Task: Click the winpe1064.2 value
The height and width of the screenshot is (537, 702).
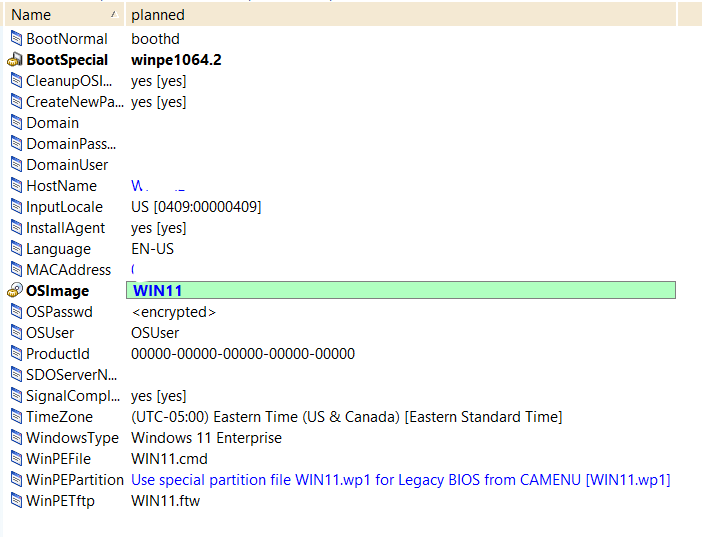Action: pyautogui.click(x=176, y=60)
